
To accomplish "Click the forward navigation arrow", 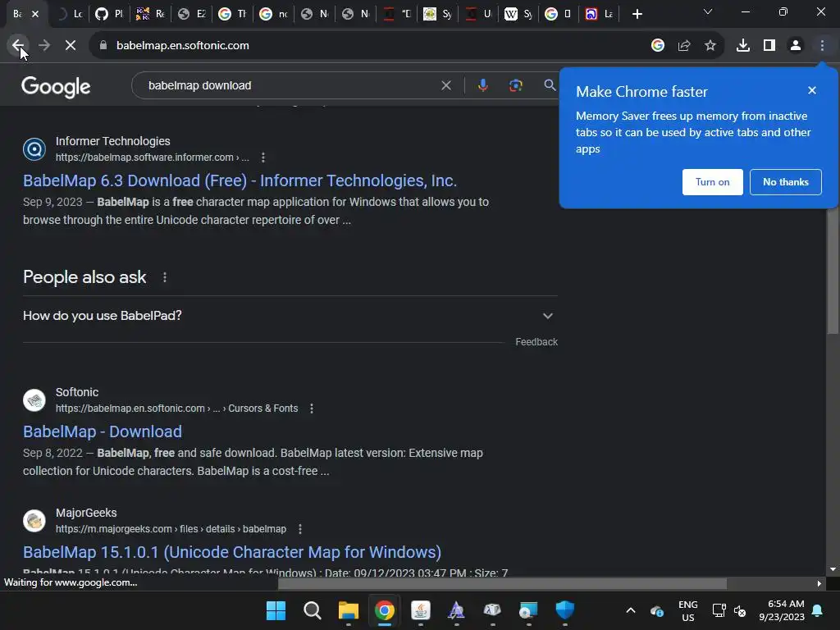I will click(x=44, y=46).
